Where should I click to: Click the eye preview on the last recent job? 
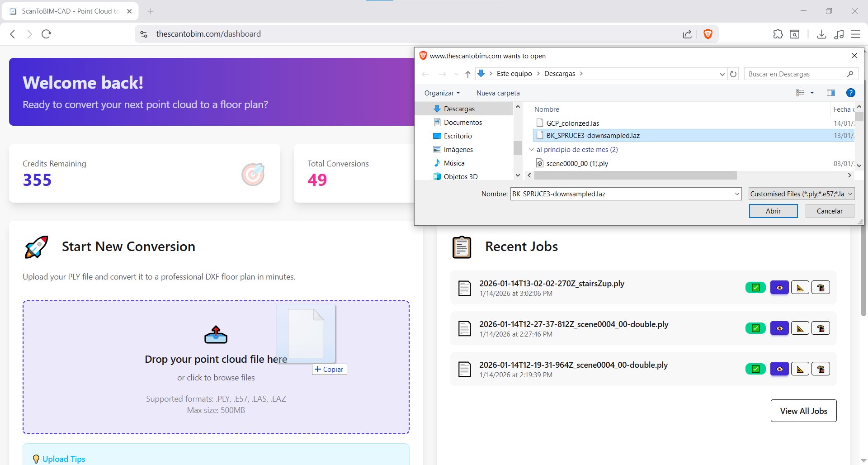coord(779,369)
